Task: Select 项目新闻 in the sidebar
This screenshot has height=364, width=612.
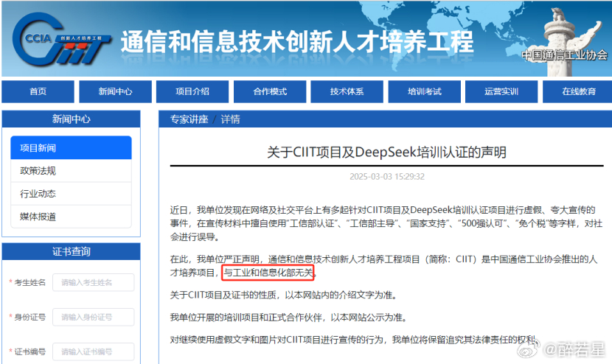Action: (71, 148)
